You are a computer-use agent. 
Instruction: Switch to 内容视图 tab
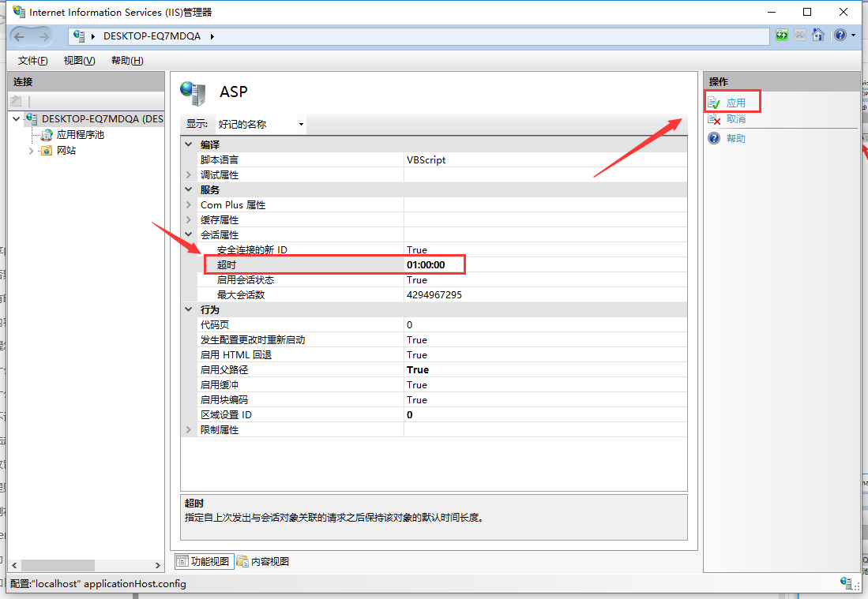[263, 562]
